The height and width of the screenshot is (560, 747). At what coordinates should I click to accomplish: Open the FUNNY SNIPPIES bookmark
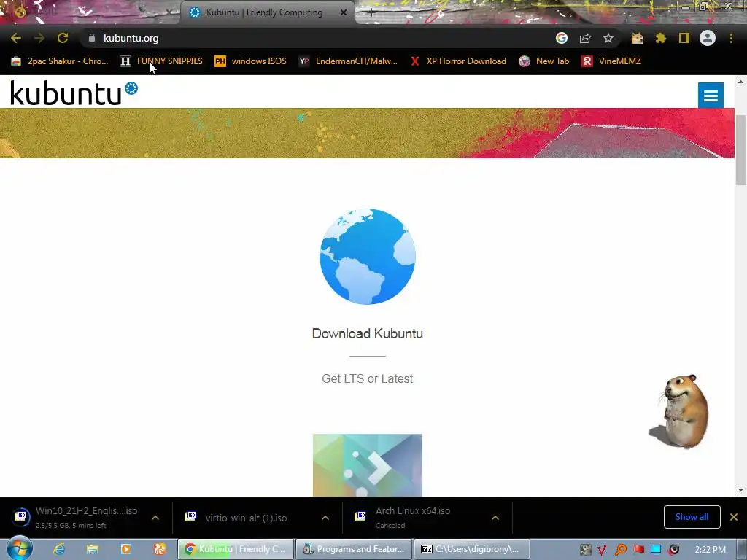click(161, 61)
